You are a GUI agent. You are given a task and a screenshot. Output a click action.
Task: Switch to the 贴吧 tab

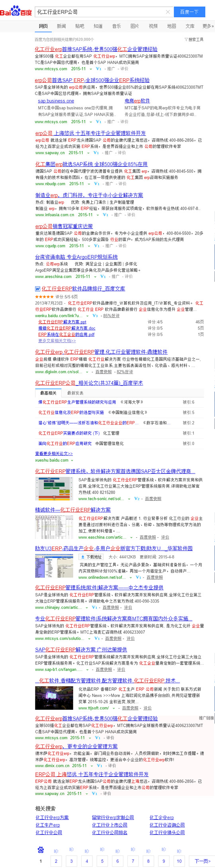tap(80, 26)
